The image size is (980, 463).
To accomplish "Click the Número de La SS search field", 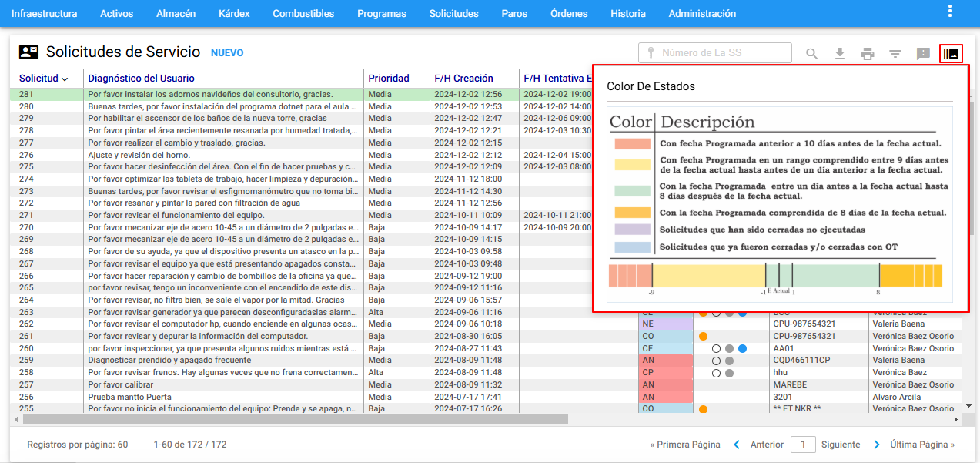I will 715,52.
